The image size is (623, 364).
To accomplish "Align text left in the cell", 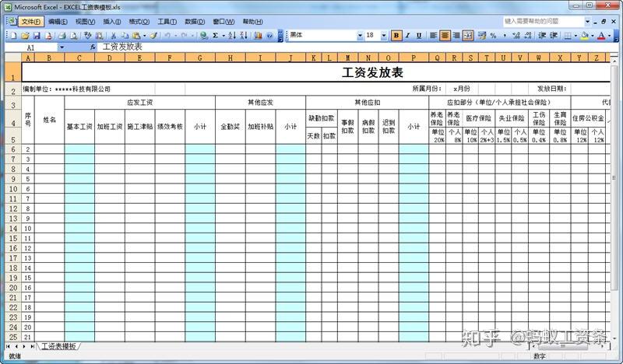I will click(434, 36).
